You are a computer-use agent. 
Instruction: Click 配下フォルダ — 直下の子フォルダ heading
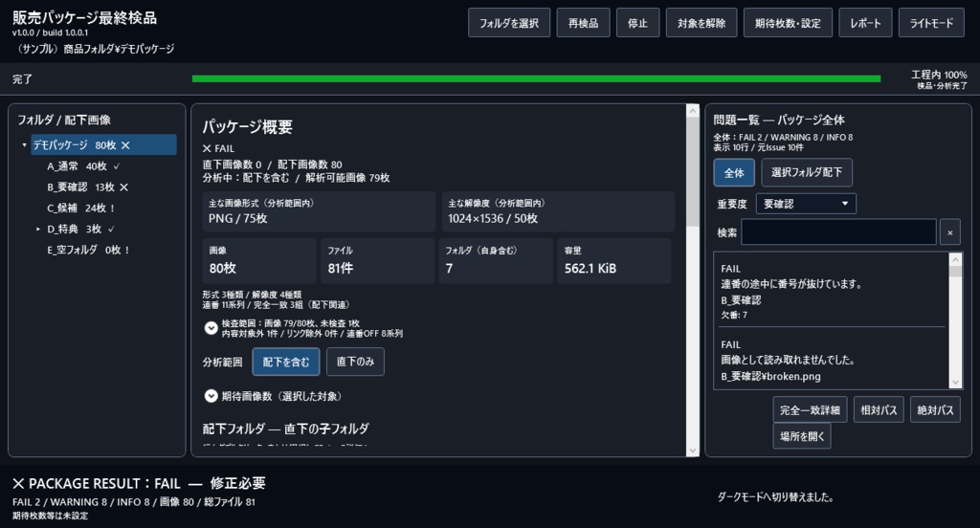[285, 429]
